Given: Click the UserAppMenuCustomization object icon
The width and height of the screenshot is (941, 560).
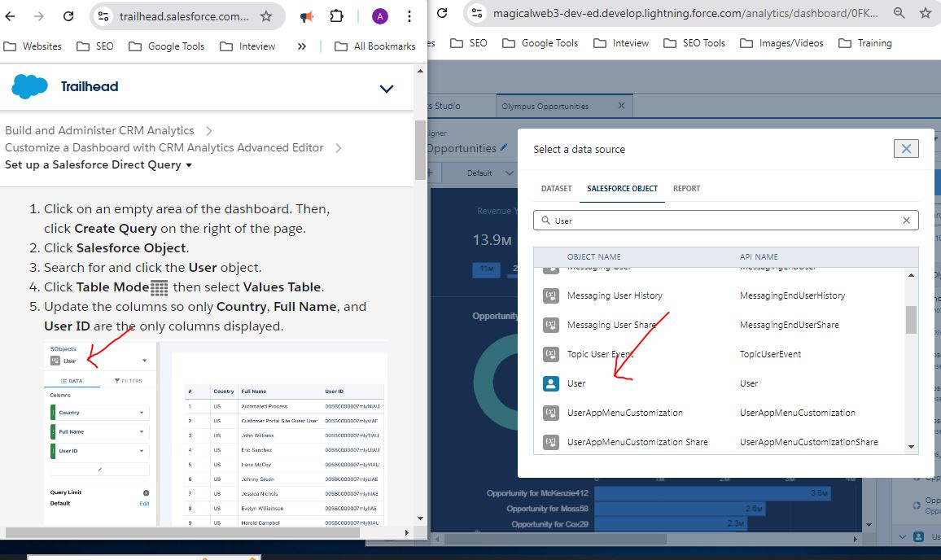Looking at the screenshot, I should click(551, 413).
